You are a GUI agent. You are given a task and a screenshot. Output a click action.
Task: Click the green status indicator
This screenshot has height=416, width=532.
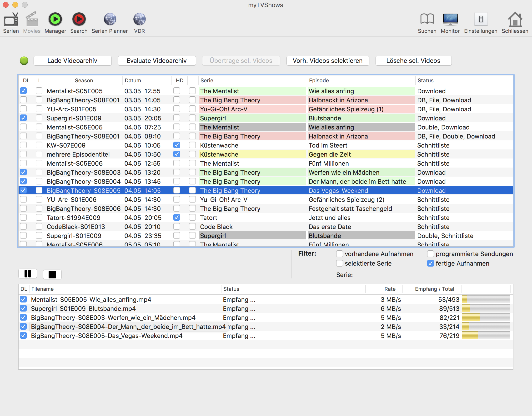point(24,61)
